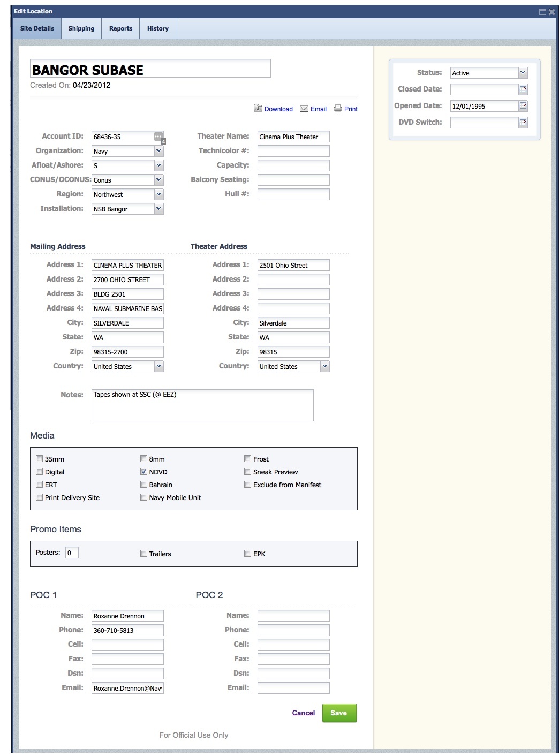This screenshot has width=559, height=756.
Task: Click the Theater Name input field
Action: pos(293,137)
